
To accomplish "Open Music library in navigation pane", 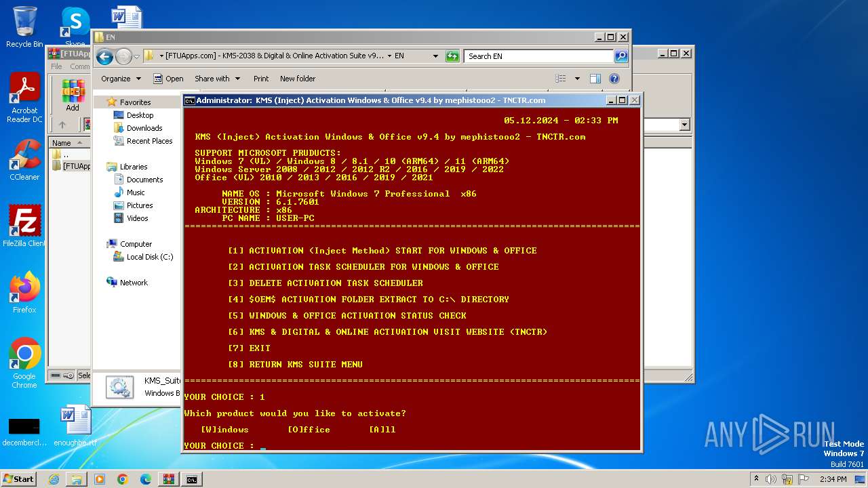I will point(136,192).
